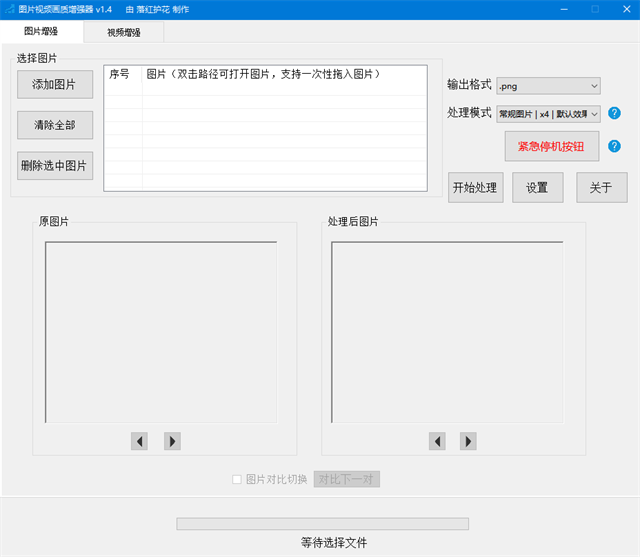The height and width of the screenshot is (557, 640).
Task: Click the red 紧急停机按钮 button
Action: tap(552, 146)
